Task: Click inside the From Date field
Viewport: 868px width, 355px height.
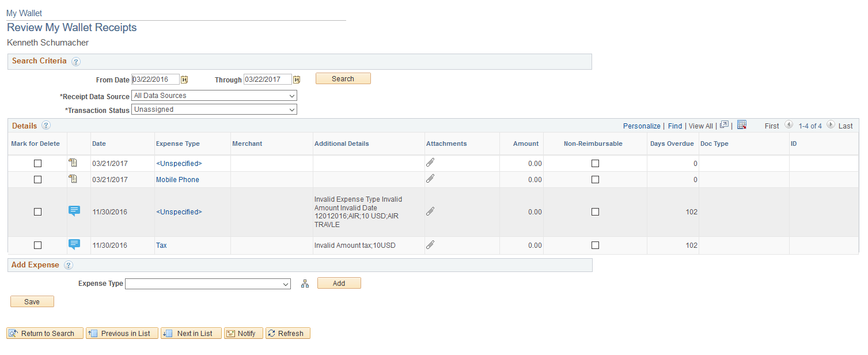Action: [x=156, y=79]
